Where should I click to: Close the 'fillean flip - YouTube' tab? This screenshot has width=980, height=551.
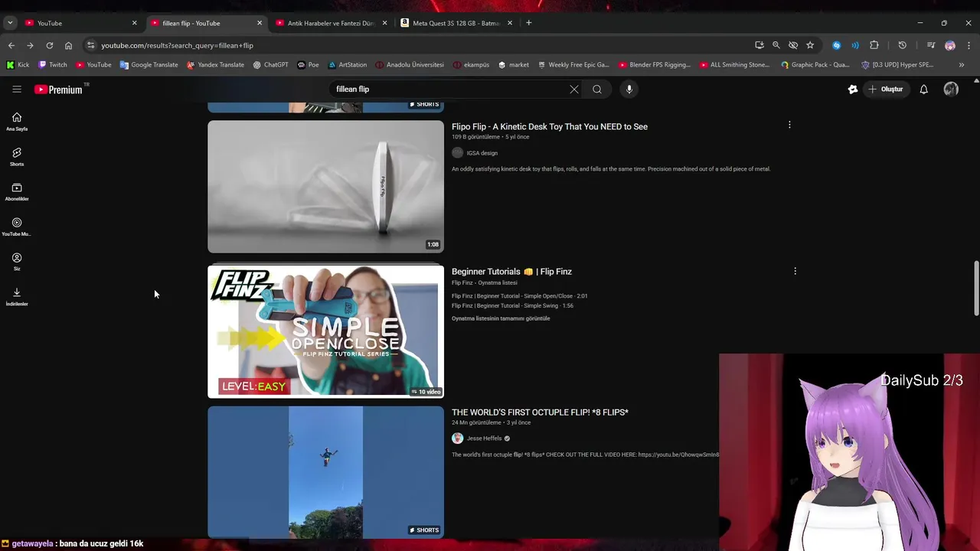(260, 23)
